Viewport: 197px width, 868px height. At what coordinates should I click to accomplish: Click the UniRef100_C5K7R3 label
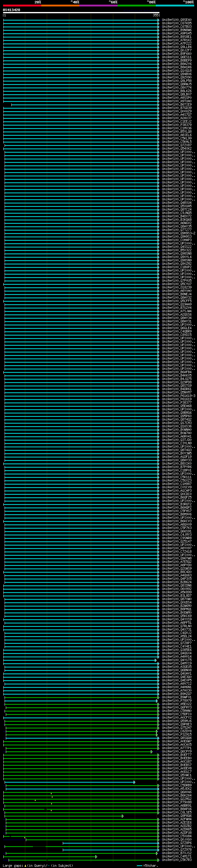pyautogui.click(x=177, y=860)
